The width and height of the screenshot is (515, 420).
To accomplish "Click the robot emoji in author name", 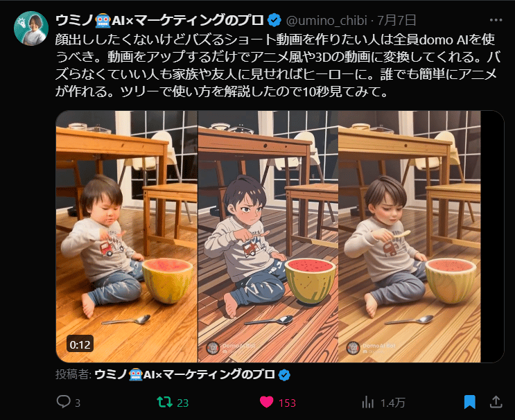I will [x=103, y=20].
